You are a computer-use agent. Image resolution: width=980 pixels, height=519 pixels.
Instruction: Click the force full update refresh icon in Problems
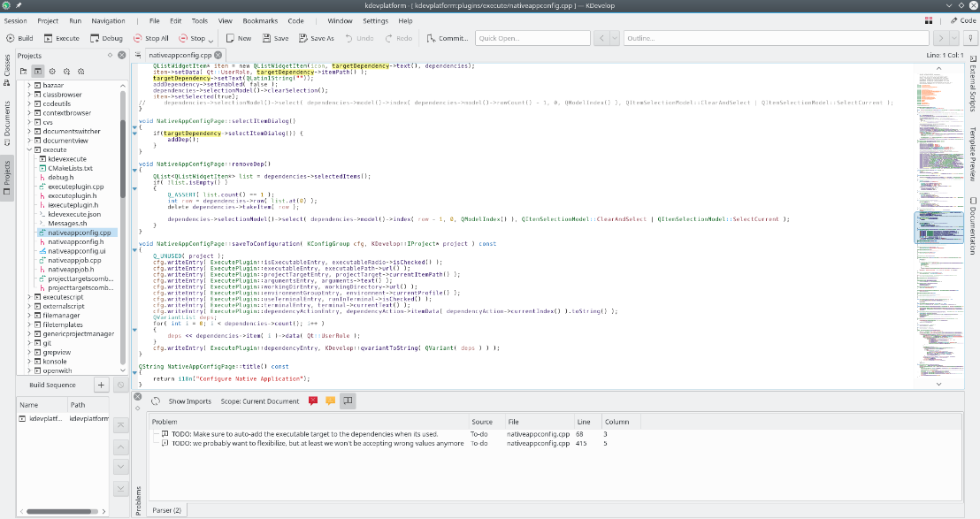155,401
